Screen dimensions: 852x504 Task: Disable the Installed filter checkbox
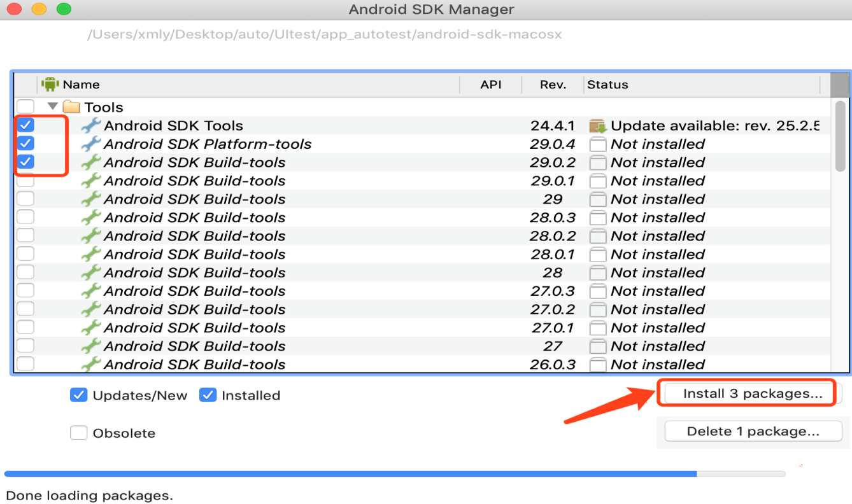[x=208, y=395]
